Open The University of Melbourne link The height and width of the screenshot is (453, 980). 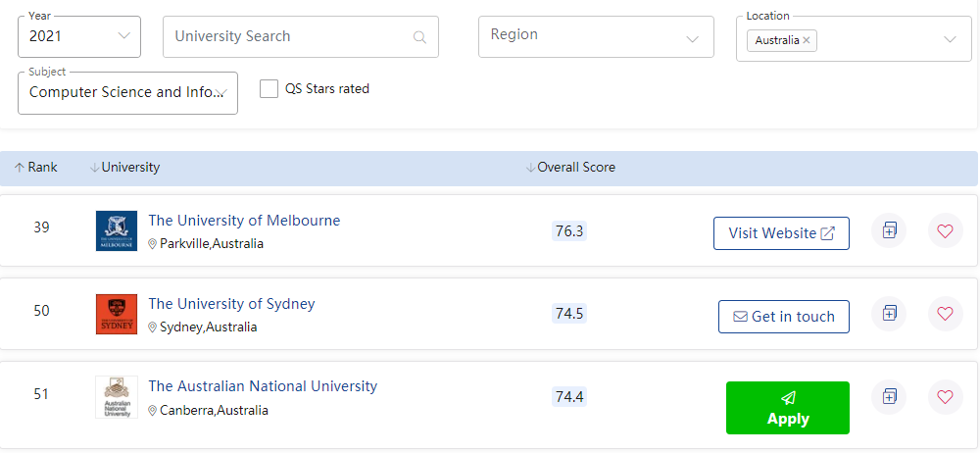[244, 221]
